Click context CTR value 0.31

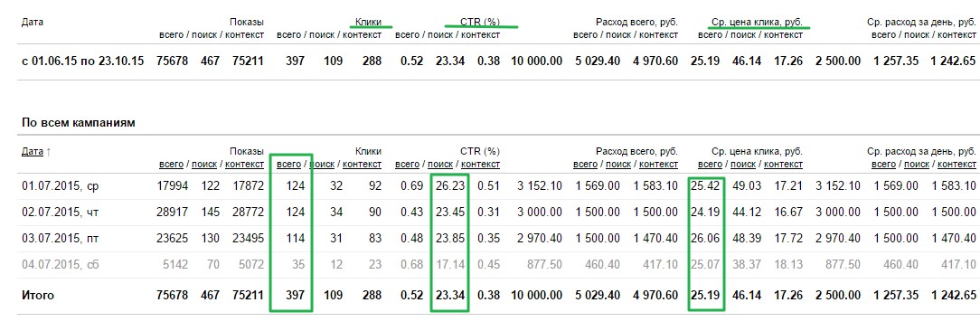[x=489, y=213]
